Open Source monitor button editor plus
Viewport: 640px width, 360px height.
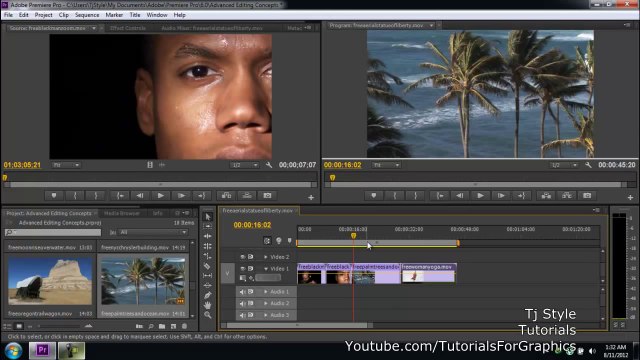311,198
